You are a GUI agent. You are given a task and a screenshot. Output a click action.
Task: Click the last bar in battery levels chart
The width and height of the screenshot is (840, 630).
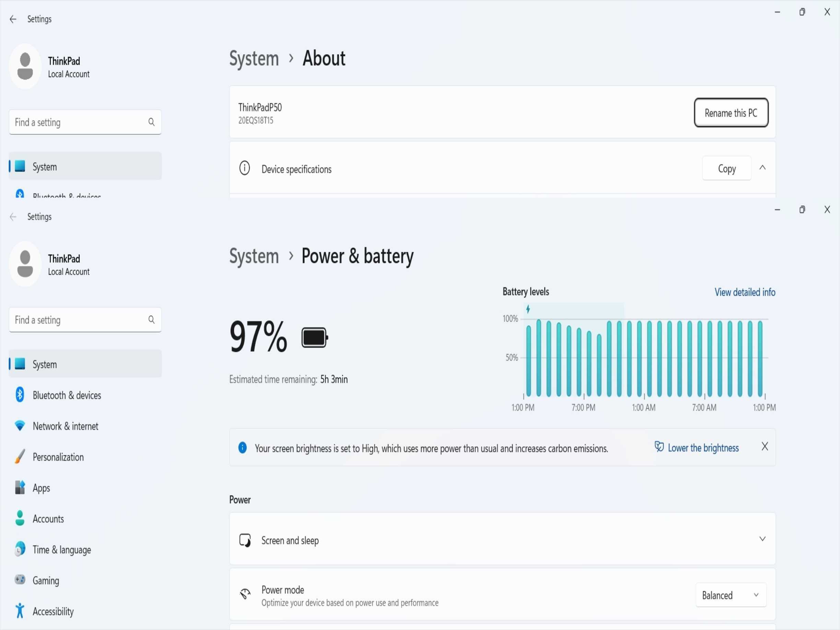(760, 359)
